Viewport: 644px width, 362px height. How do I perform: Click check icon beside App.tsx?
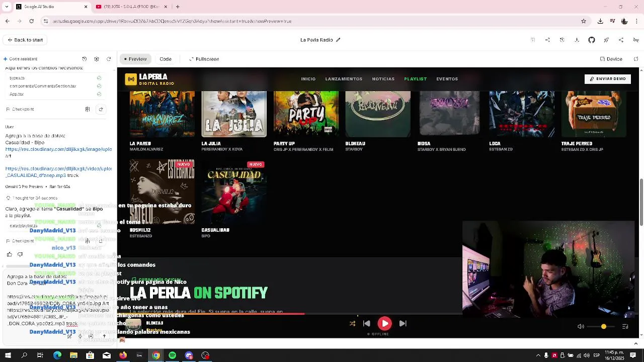coord(99,94)
